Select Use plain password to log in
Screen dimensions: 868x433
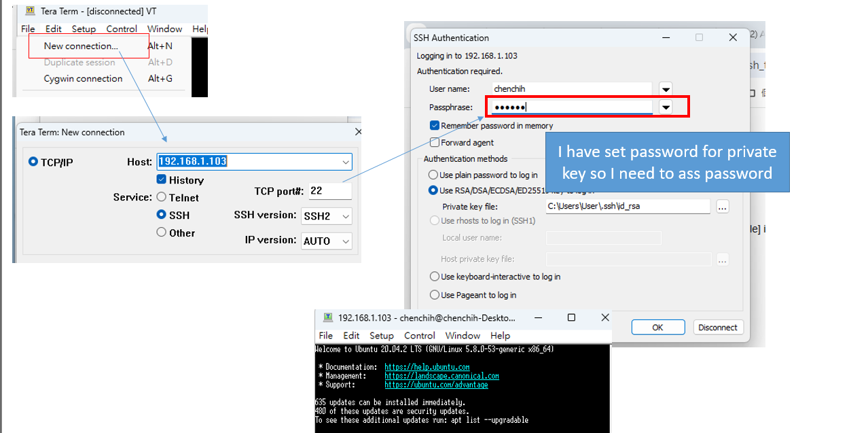435,175
